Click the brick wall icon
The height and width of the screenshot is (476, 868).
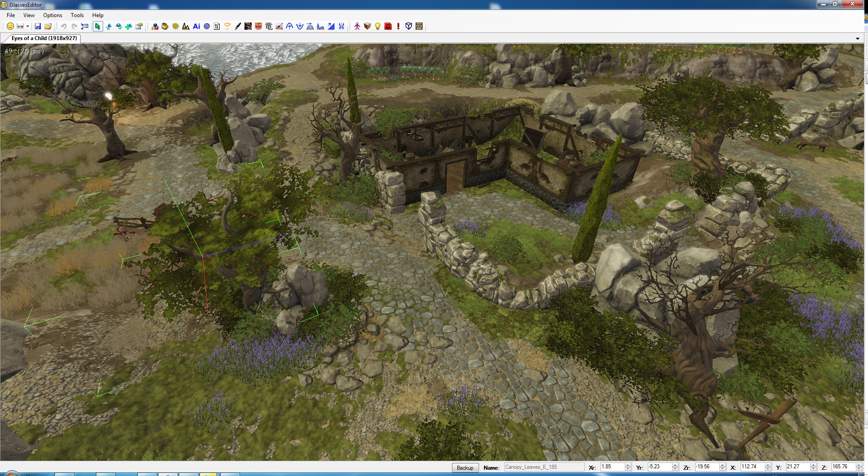(x=419, y=27)
